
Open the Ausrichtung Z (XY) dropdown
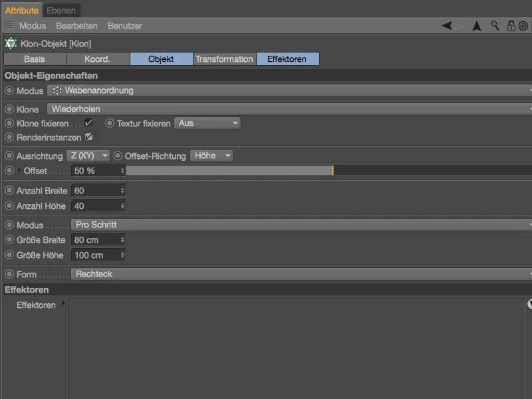coord(88,156)
